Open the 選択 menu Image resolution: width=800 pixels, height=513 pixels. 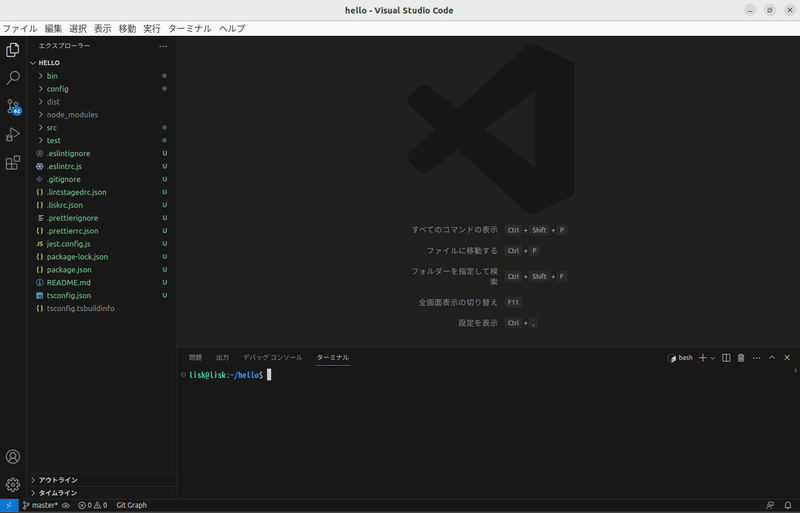78,29
